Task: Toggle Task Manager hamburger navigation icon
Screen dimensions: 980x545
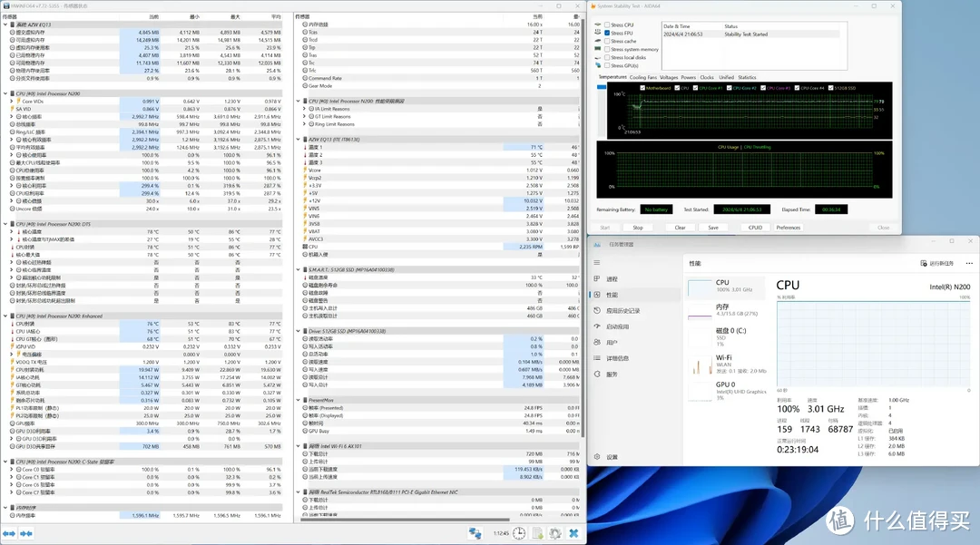Action: click(x=597, y=263)
